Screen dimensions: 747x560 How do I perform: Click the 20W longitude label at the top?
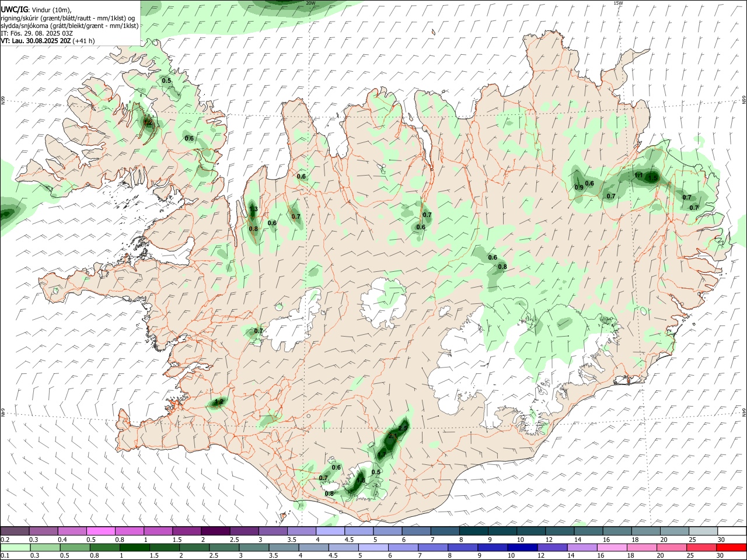click(x=310, y=3)
